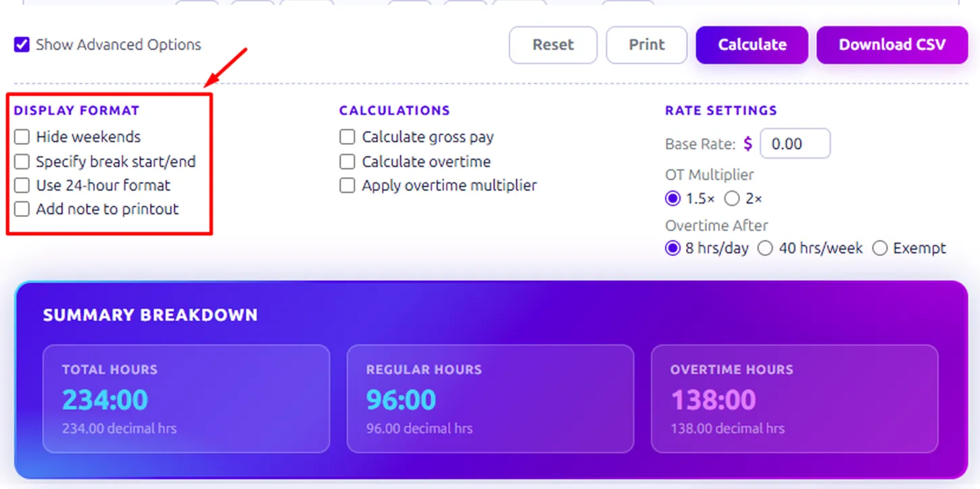
Task: Check Calculate overtime option
Action: pyautogui.click(x=347, y=162)
